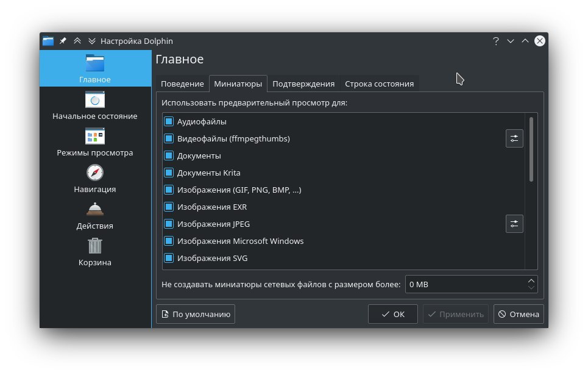This screenshot has width=588, height=375.
Task: Click the question mark help icon
Action: [x=496, y=41]
